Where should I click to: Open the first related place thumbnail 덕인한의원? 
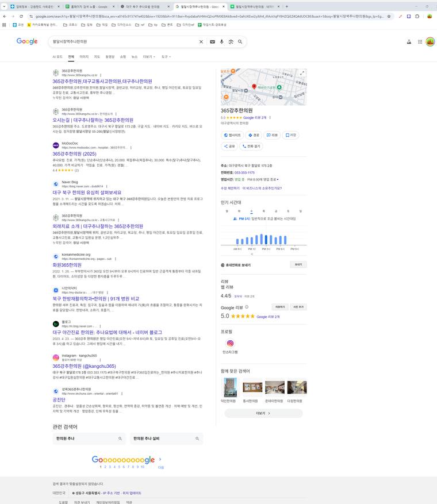pyautogui.click(x=230, y=388)
